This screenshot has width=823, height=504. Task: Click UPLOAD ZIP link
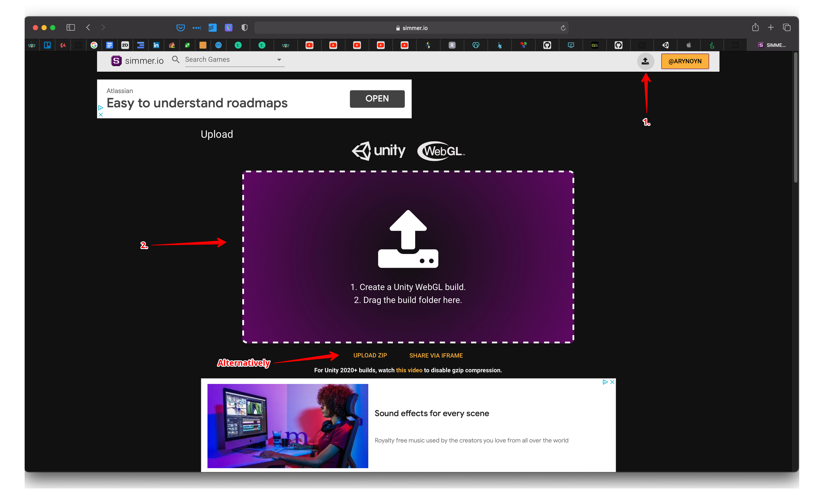pos(370,355)
